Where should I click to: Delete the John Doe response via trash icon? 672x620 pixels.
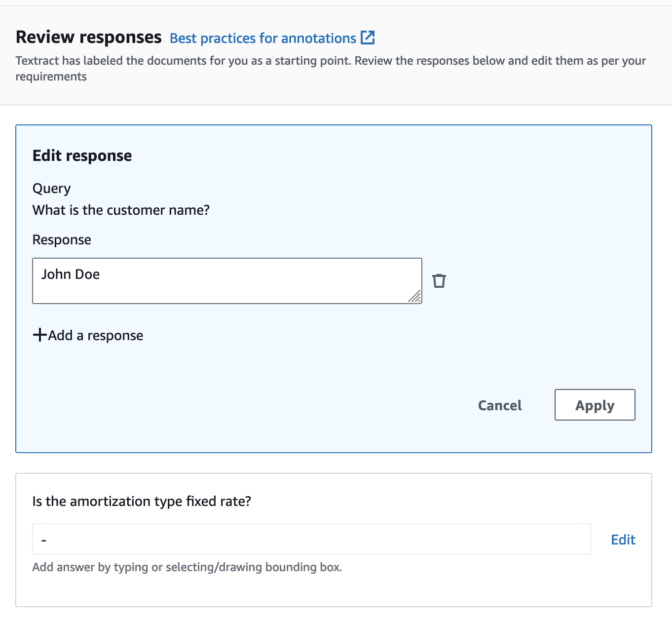click(439, 280)
